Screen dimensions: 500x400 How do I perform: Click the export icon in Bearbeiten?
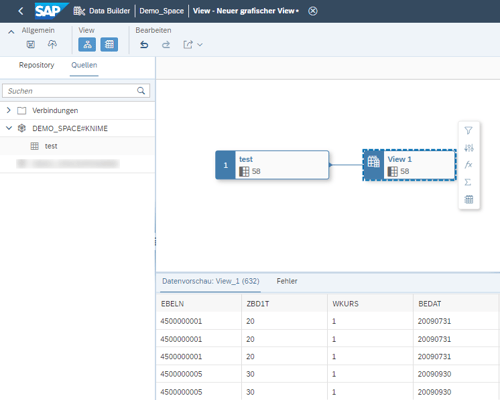click(188, 44)
